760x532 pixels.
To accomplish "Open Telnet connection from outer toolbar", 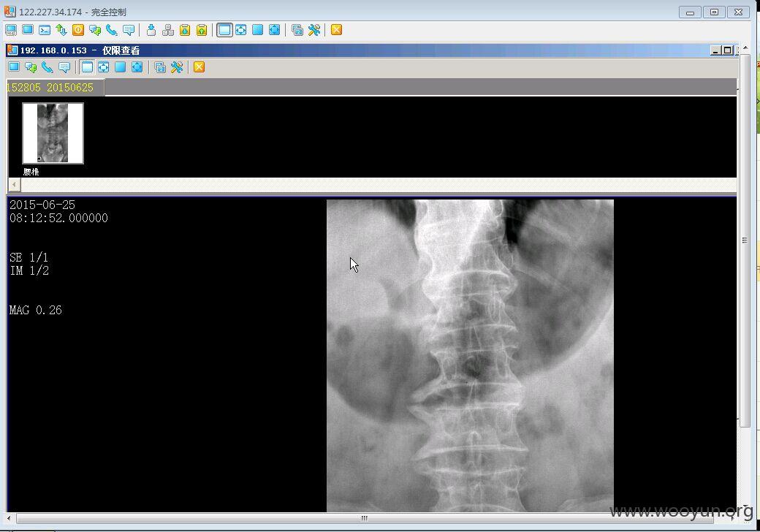I will coord(45,30).
